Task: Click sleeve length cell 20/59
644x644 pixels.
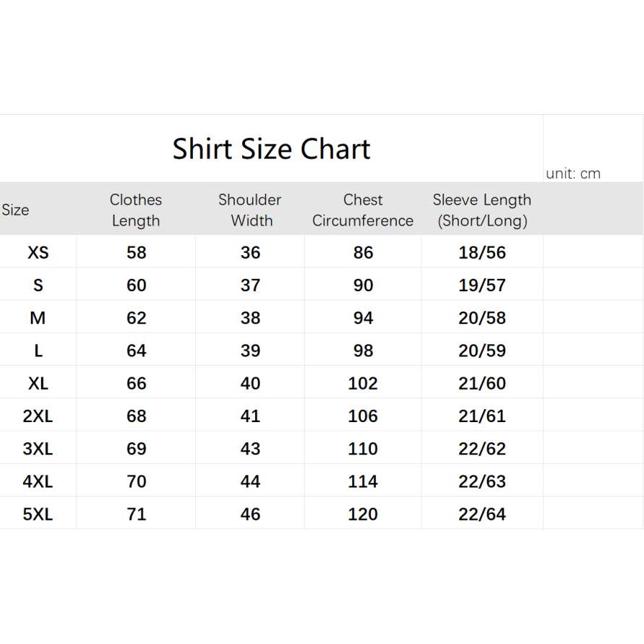Action: [x=482, y=351]
